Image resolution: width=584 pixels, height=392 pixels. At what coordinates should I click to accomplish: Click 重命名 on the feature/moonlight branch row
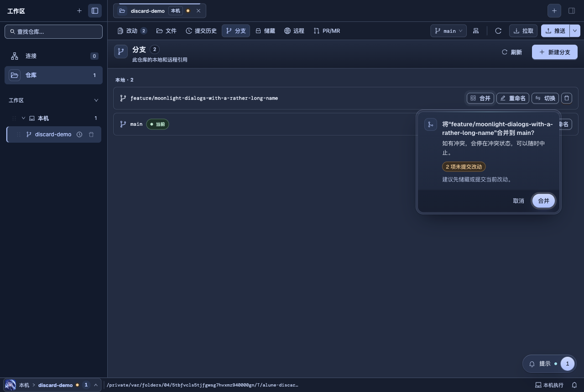pos(513,98)
